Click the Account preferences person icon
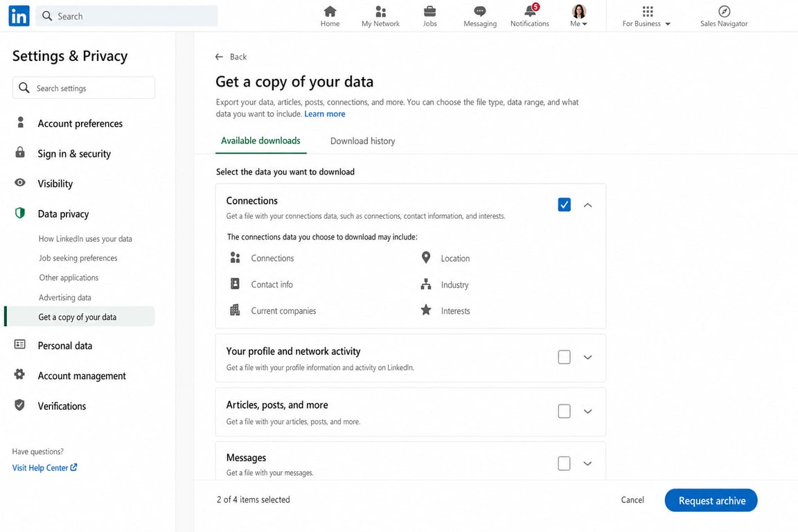The image size is (798, 532). click(x=20, y=122)
